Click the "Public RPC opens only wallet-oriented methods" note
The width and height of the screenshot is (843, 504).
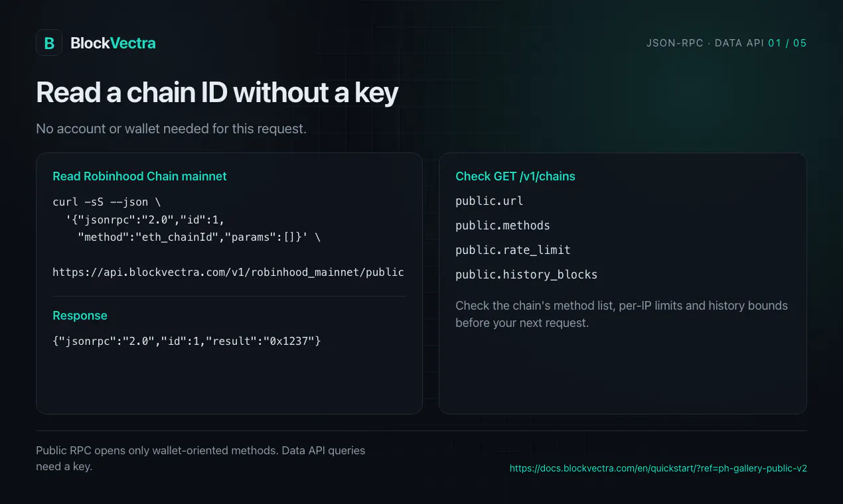[x=200, y=458]
